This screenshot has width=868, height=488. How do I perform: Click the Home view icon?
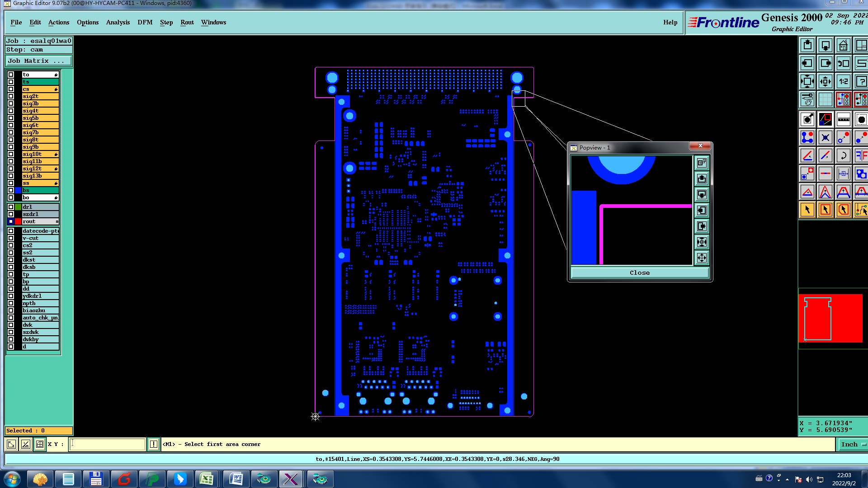tap(843, 46)
